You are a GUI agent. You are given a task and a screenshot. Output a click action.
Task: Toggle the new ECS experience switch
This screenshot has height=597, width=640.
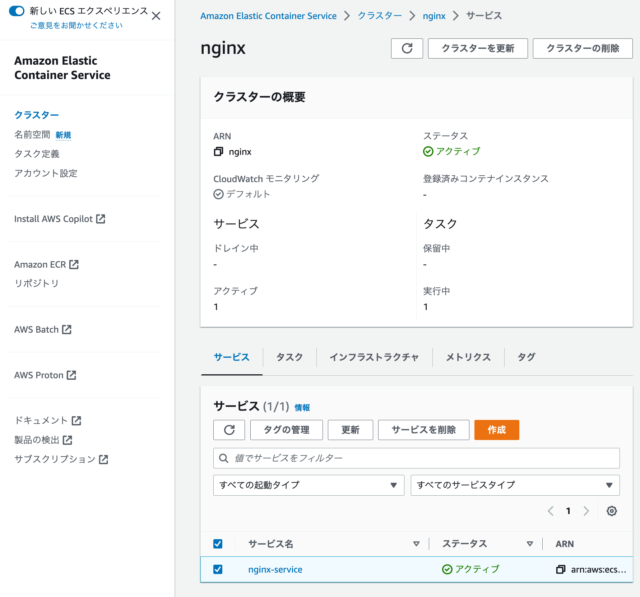point(17,11)
